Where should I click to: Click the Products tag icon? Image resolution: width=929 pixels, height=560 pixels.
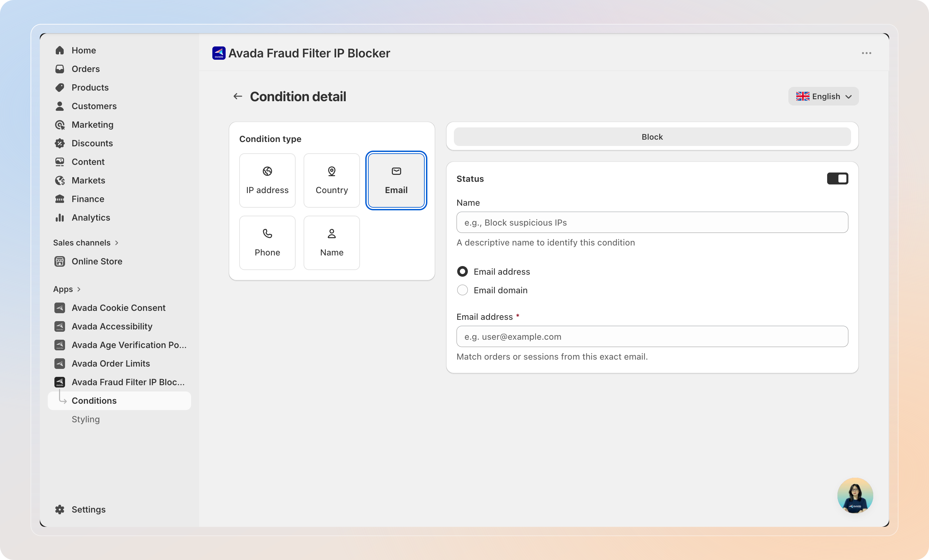(60, 88)
